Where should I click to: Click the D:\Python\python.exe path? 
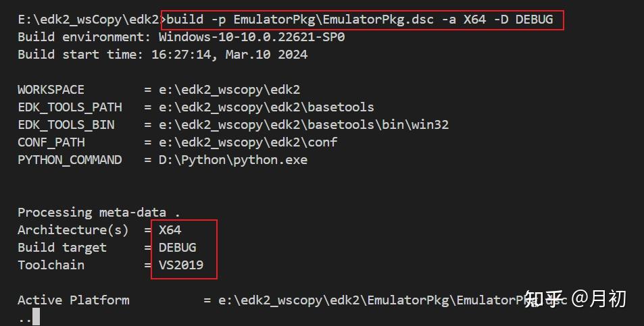point(232,160)
